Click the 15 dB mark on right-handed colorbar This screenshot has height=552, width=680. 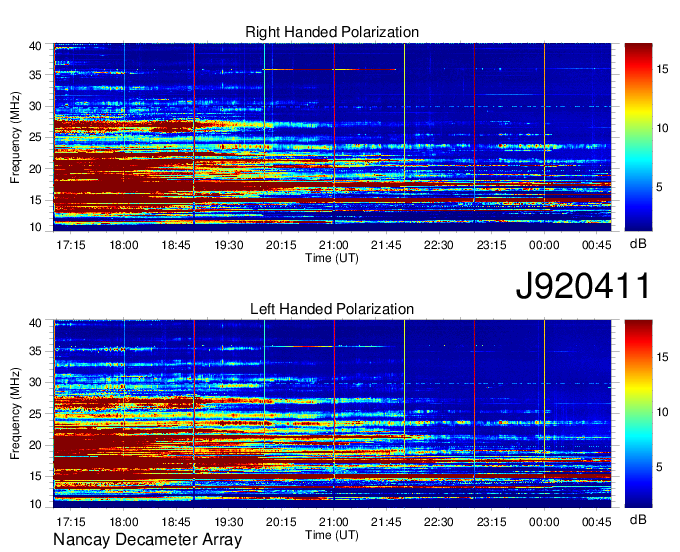[x=662, y=69]
